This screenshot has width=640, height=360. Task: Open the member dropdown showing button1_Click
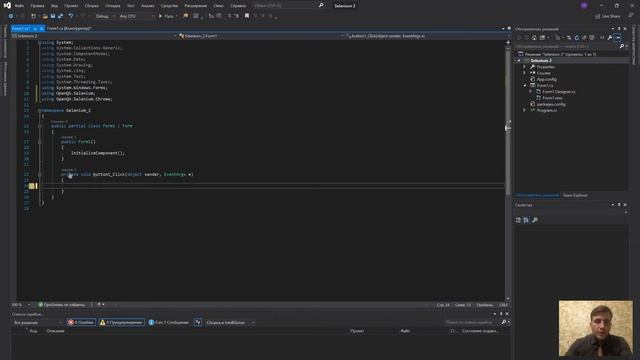[426, 36]
